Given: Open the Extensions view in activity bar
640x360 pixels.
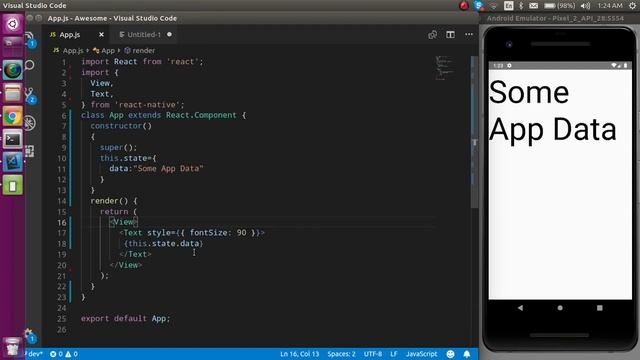Looking at the screenshot, I should tap(30, 151).
